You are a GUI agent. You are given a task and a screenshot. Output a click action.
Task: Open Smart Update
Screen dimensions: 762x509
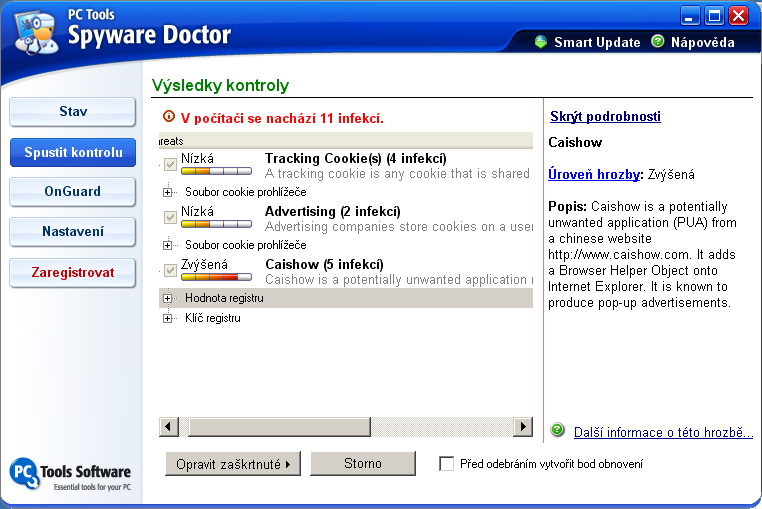tap(597, 42)
